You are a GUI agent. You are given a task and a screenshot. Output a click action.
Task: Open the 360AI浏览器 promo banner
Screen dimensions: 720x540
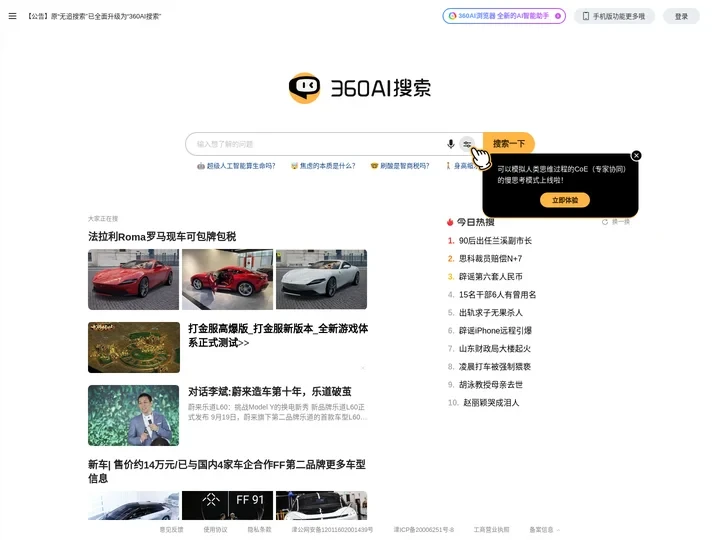coord(504,16)
